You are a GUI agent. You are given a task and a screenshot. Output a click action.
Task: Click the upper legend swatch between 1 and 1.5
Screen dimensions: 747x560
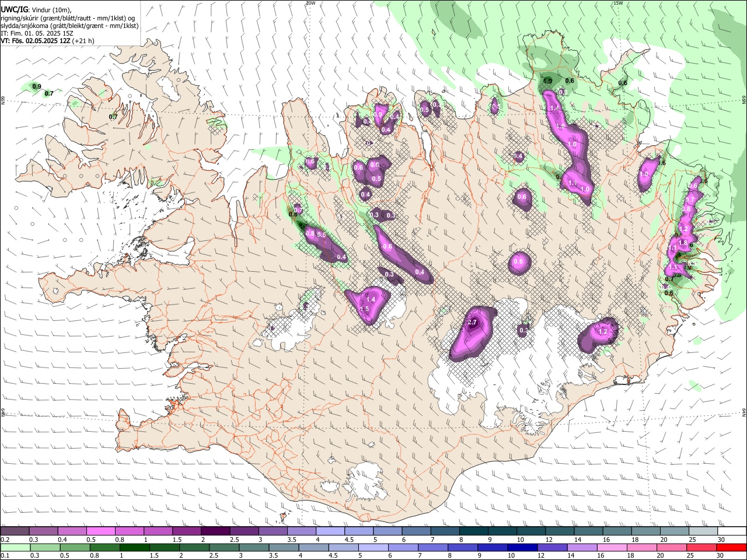point(158,531)
